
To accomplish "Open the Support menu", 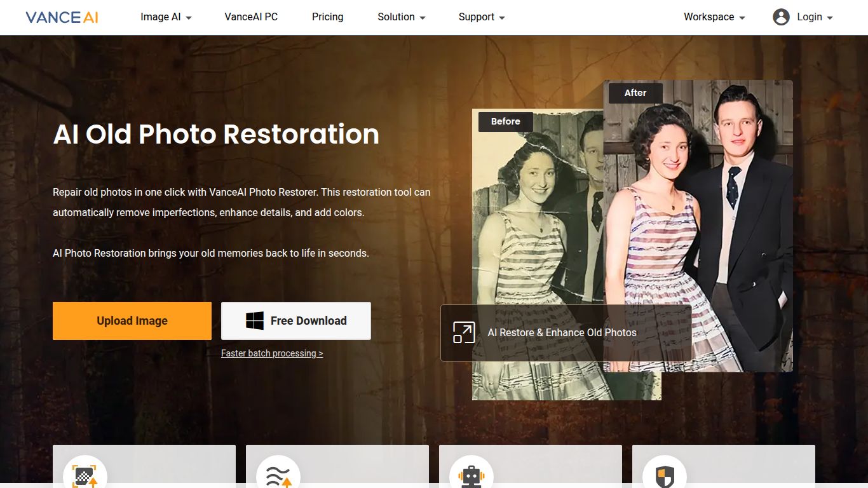I will 480,17.
